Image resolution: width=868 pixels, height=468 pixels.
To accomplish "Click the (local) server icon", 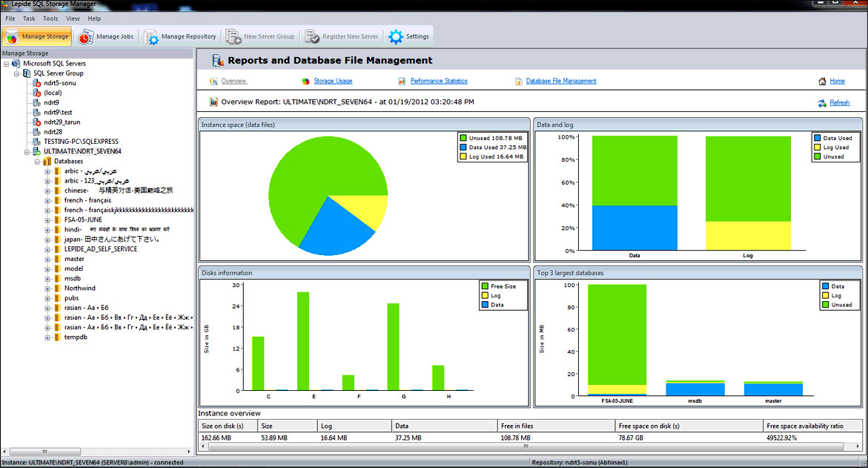I will 36,93.
